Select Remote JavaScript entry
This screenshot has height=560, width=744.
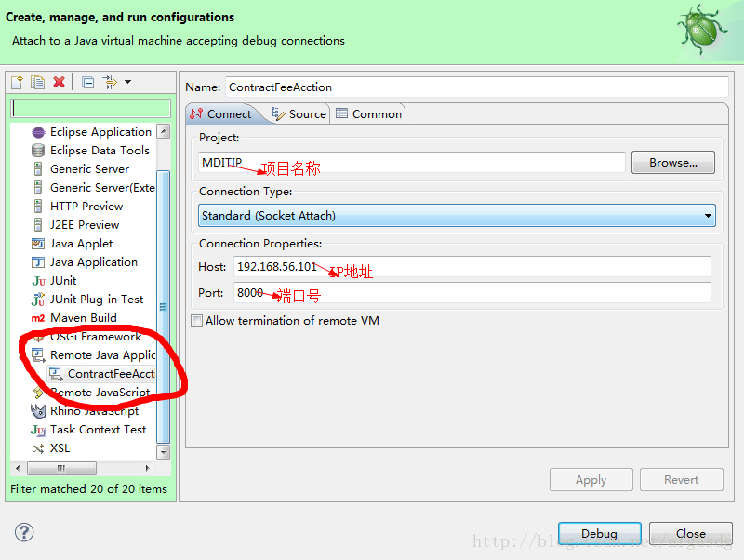[100, 393]
